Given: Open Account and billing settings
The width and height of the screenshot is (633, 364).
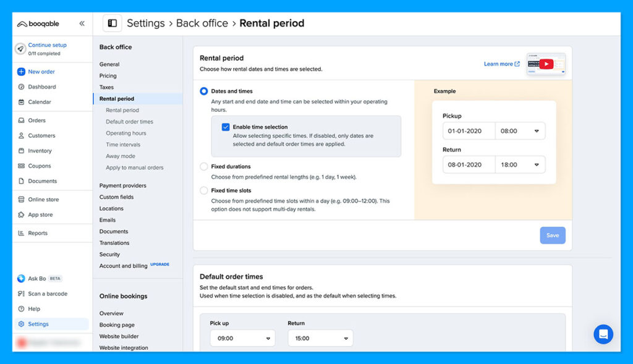Looking at the screenshot, I should (x=123, y=266).
